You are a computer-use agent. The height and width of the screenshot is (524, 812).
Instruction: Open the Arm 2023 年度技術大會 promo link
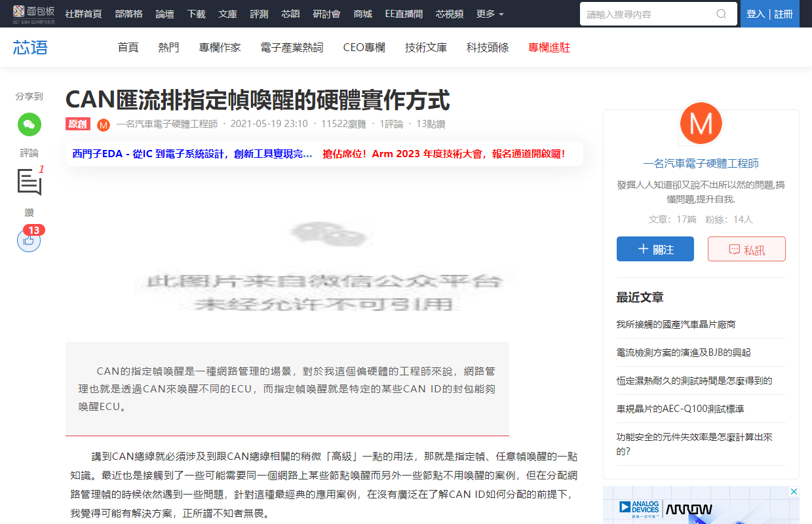click(x=444, y=154)
